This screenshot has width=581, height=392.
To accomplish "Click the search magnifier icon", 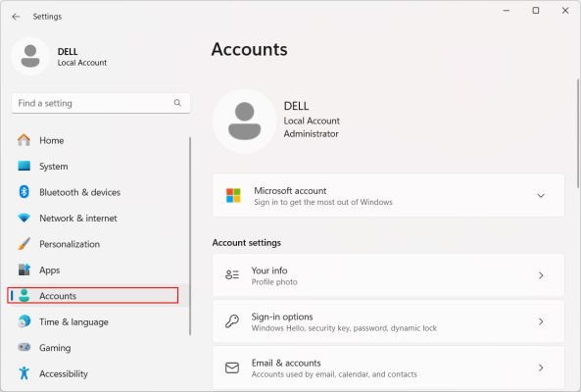I will [177, 103].
